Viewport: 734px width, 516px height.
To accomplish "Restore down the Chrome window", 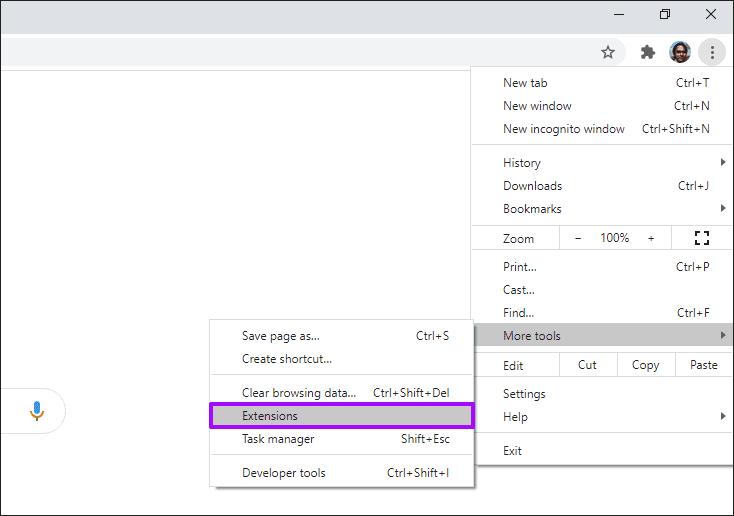I will click(x=665, y=15).
